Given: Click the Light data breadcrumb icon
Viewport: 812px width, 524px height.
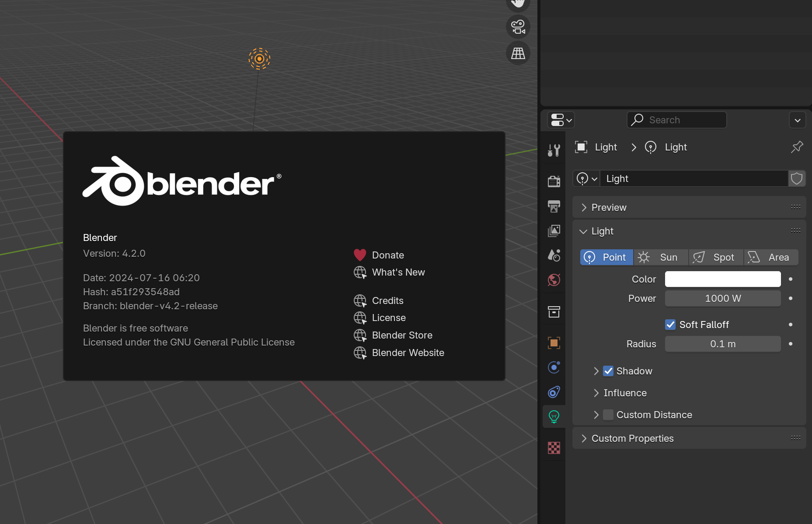Looking at the screenshot, I should (651, 147).
